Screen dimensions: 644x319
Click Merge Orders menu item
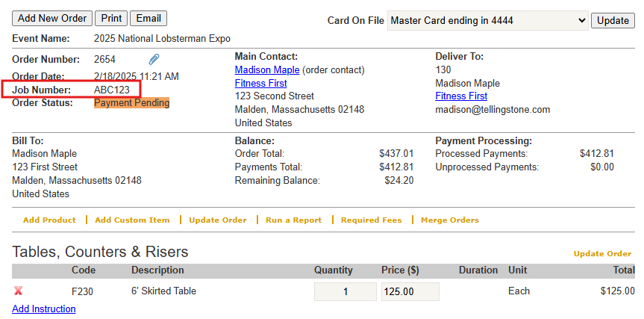pyautogui.click(x=450, y=220)
